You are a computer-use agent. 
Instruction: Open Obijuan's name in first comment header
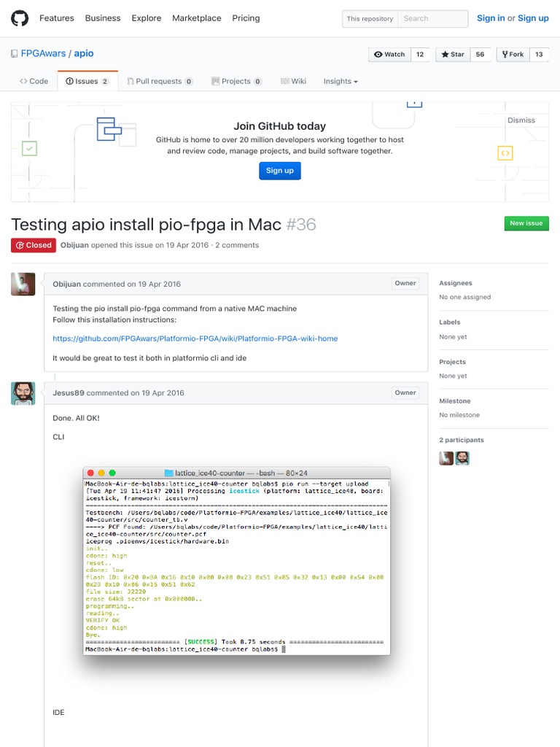66,284
